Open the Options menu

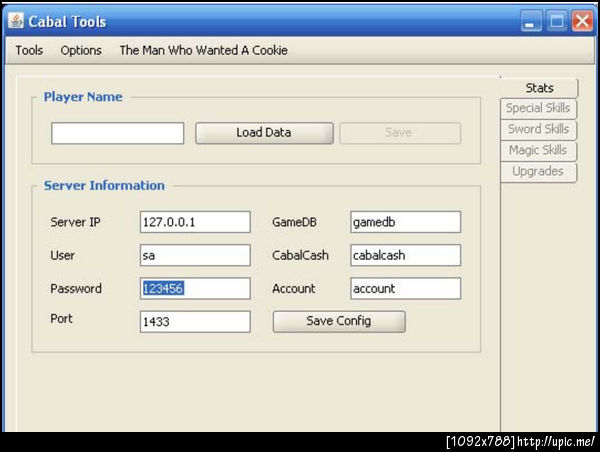tap(81, 50)
